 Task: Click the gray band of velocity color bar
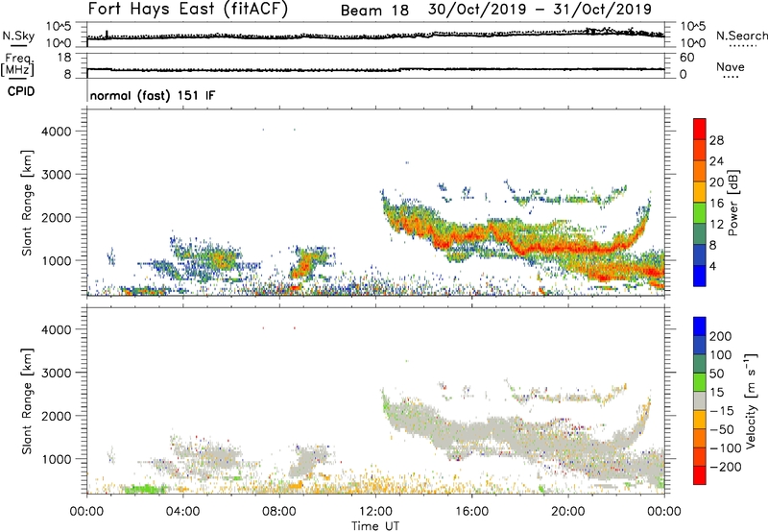700,401
